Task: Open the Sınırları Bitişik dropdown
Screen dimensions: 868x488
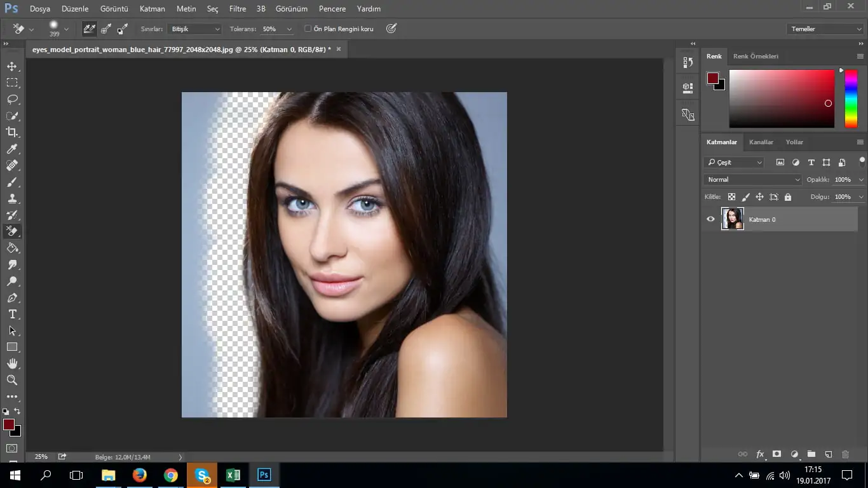Action: pos(195,29)
